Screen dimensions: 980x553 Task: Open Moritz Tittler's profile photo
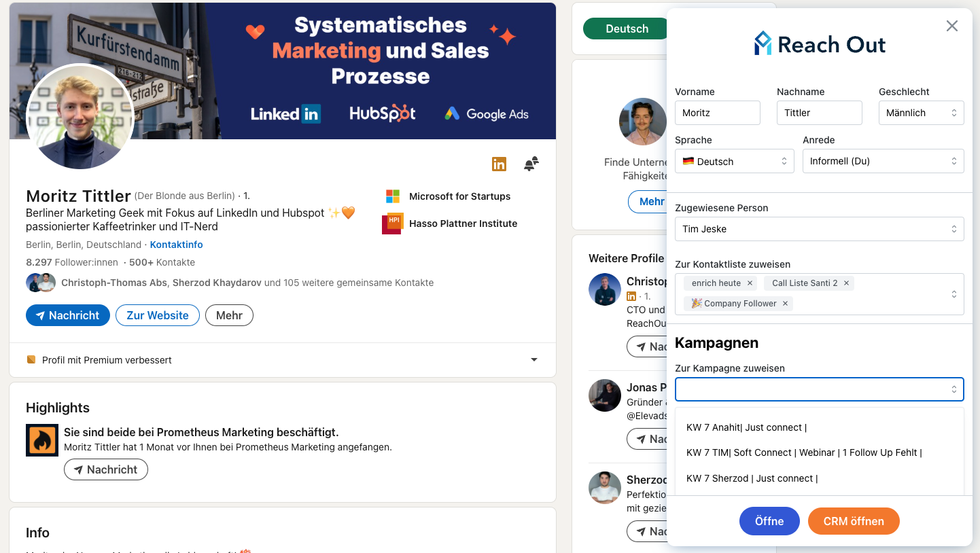click(x=80, y=117)
